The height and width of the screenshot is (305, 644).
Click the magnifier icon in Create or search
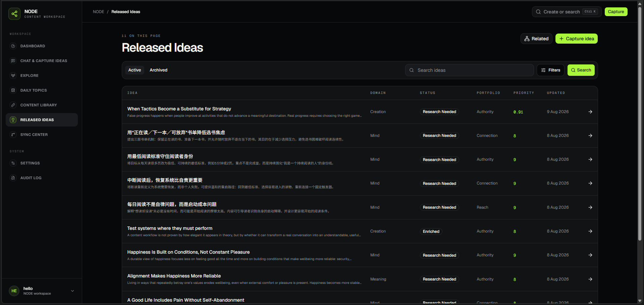538,12
